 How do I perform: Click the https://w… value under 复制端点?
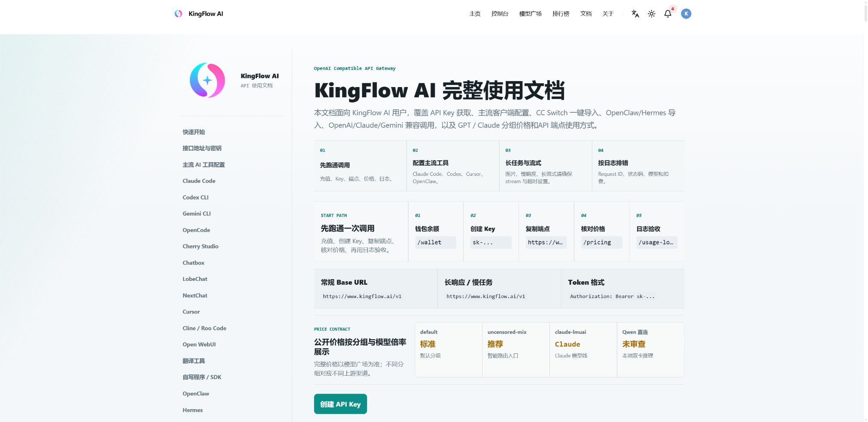tap(546, 242)
